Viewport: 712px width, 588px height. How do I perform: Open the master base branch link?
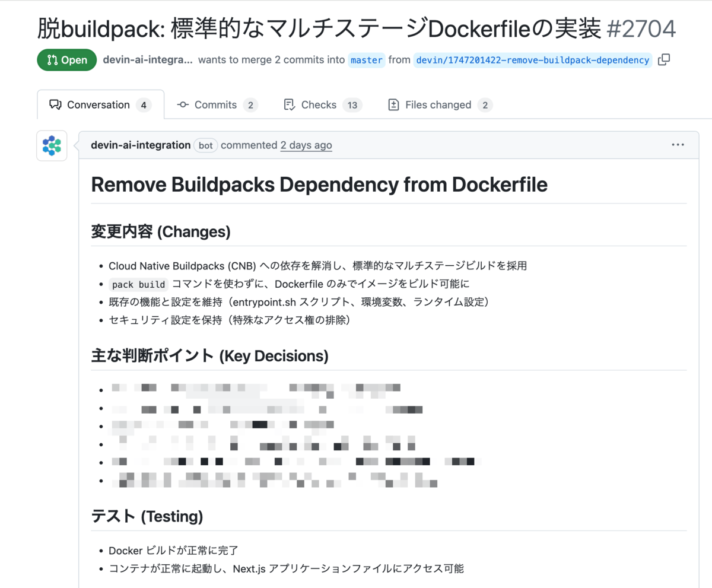[366, 60]
